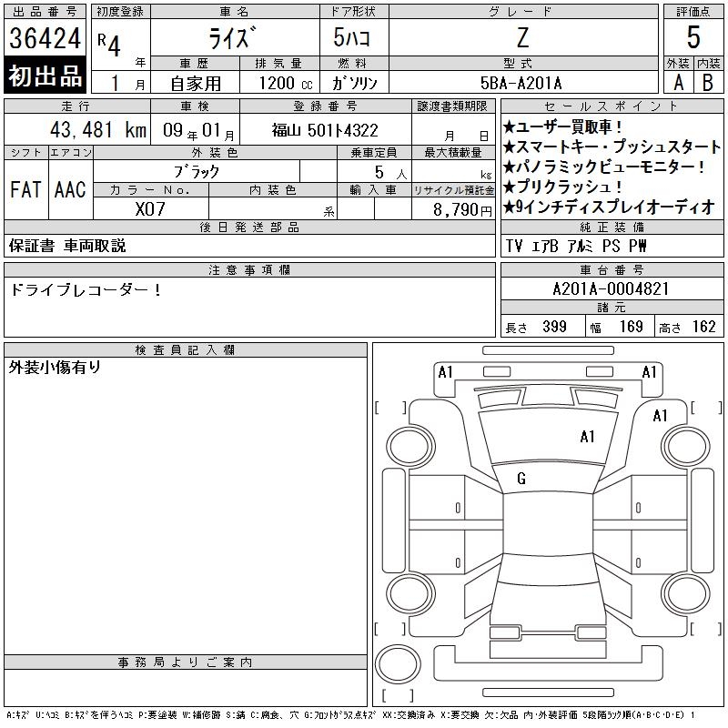The width and height of the screenshot is (728, 728).
Task: Click the color number X07
Action: (x=150, y=209)
